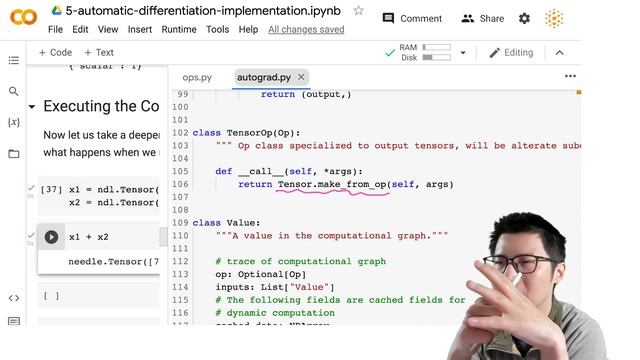The width and height of the screenshot is (640, 360).
Task: Open the editor more options ellipsis
Action: click(570, 76)
